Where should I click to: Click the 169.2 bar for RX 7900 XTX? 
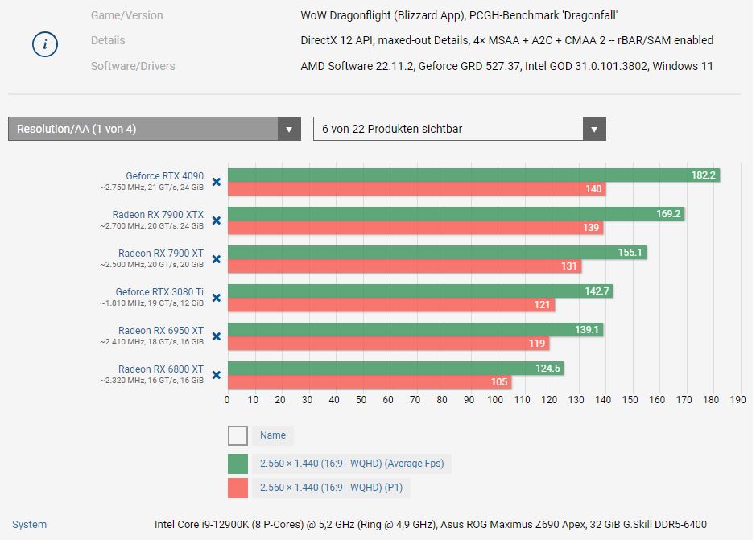(x=456, y=213)
